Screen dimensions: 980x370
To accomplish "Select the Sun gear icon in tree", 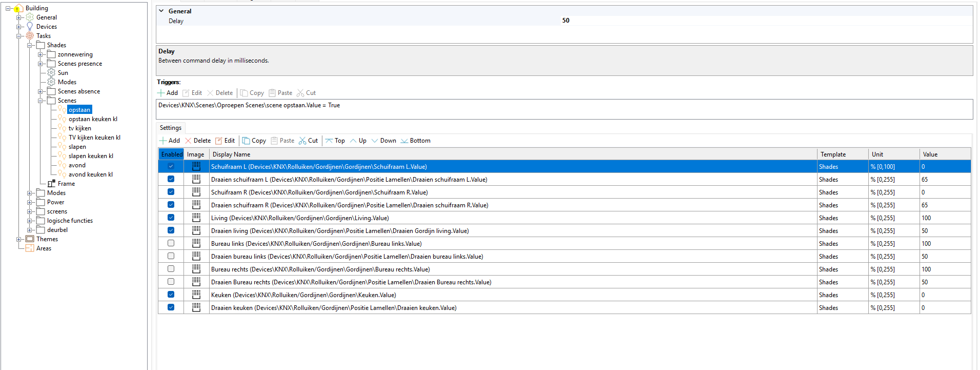I will click(51, 73).
